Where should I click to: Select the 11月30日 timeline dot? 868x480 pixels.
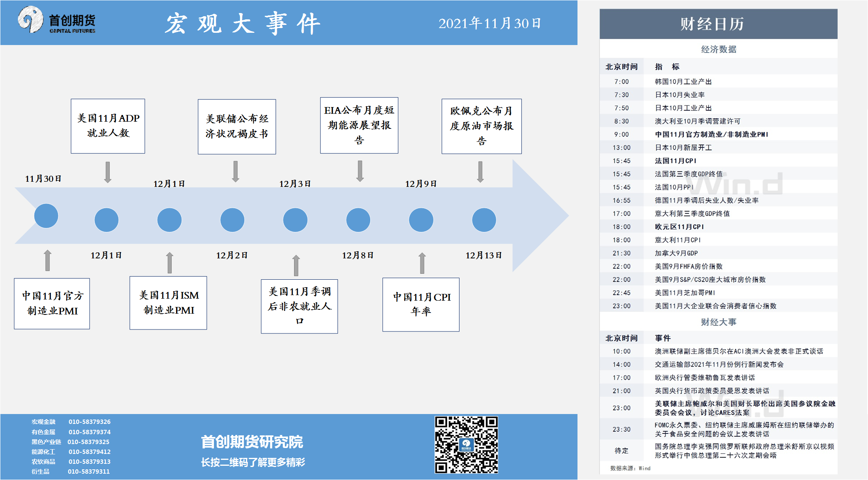pos(46,216)
